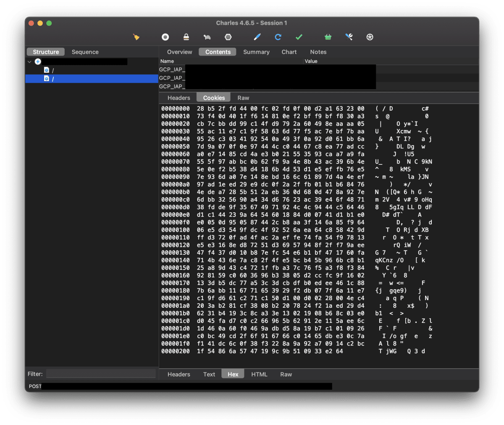Select the response Hex tab

[x=233, y=374]
